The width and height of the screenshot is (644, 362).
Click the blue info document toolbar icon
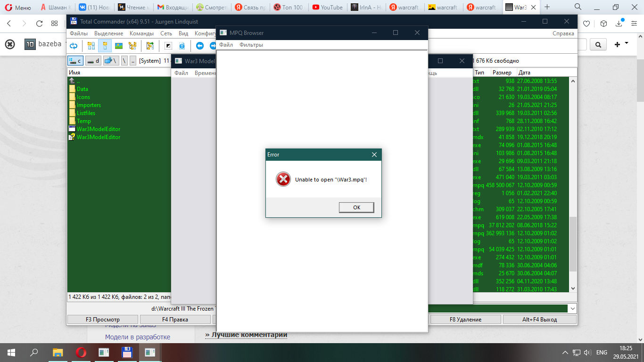coord(182,46)
